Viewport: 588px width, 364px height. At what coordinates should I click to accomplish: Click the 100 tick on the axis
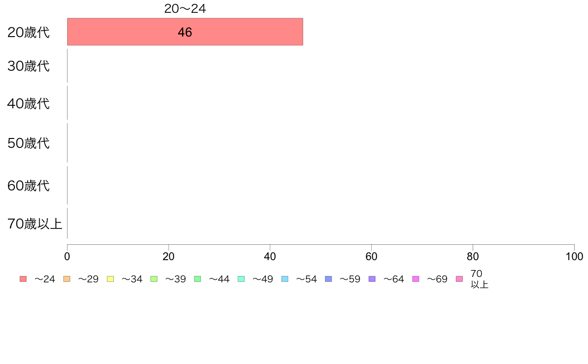click(574, 256)
